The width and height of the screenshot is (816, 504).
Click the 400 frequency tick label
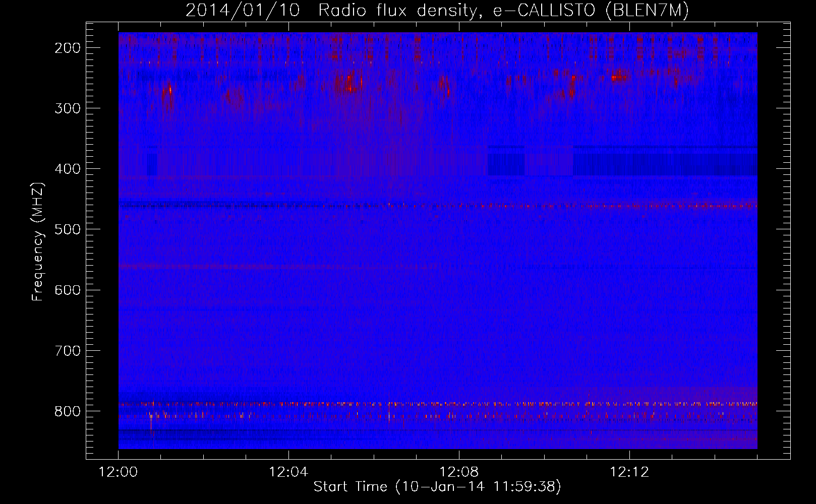click(68, 169)
